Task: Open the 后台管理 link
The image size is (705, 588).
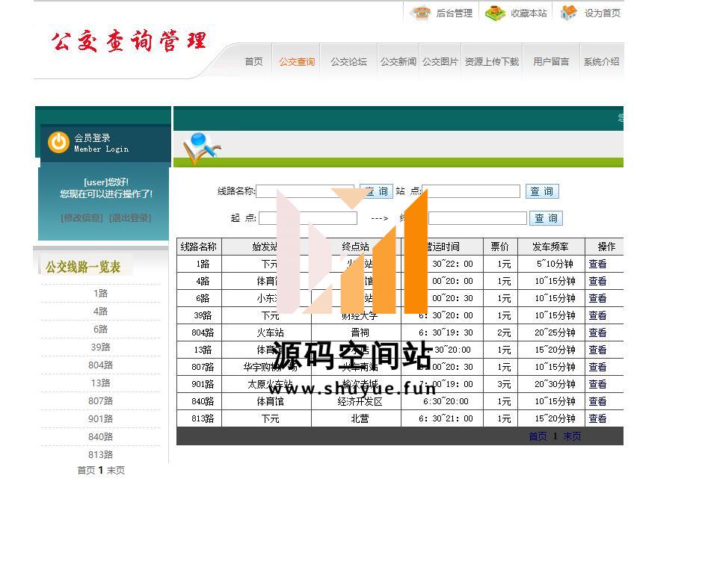Action: pyautogui.click(x=454, y=13)
